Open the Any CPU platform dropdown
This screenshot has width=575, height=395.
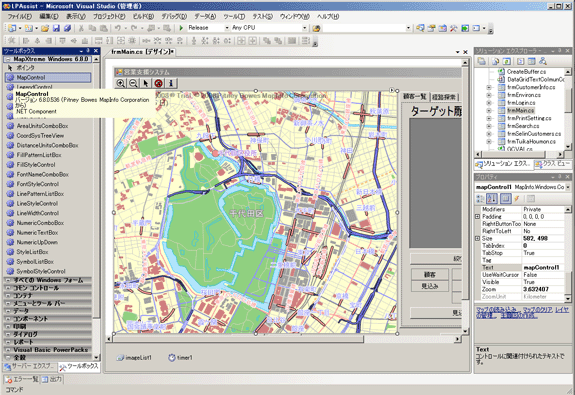(304, 28)
